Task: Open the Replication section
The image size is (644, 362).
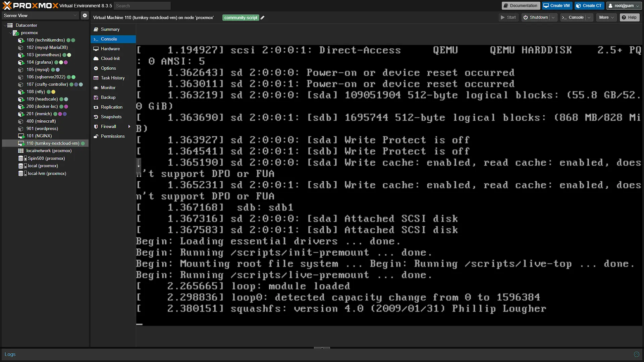Action: pos(113,107)
